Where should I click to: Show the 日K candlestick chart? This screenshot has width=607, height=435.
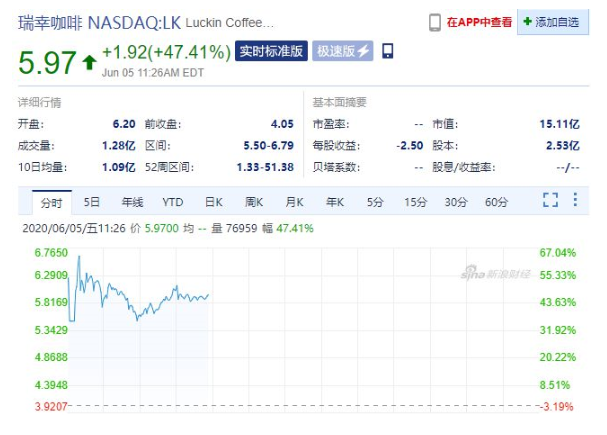[x=213, y=202]
